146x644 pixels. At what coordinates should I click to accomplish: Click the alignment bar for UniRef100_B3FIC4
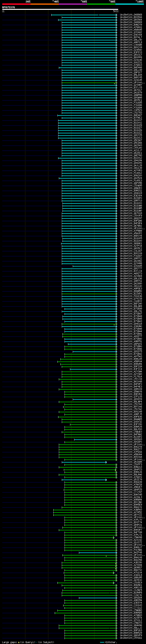coord(94,369)
